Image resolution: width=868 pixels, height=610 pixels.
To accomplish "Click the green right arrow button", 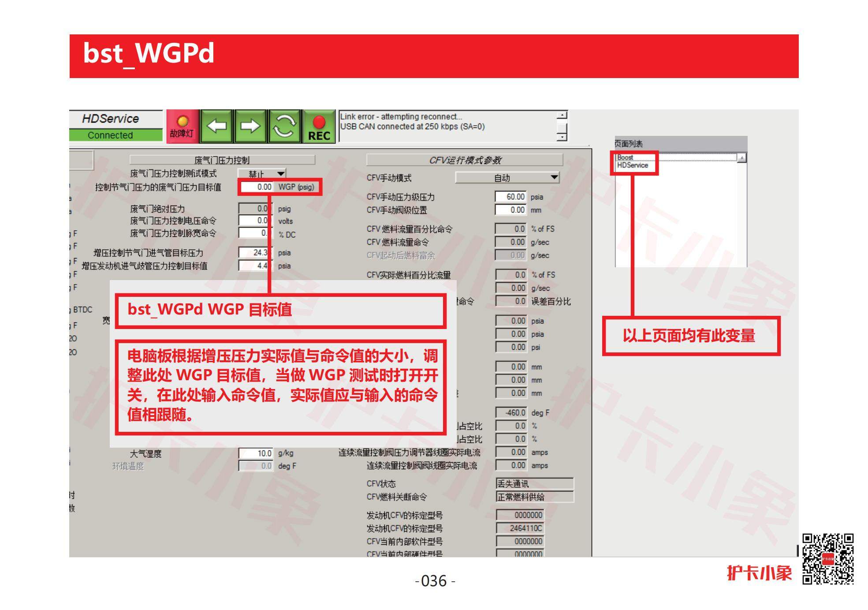I will [x=250, y=127].
